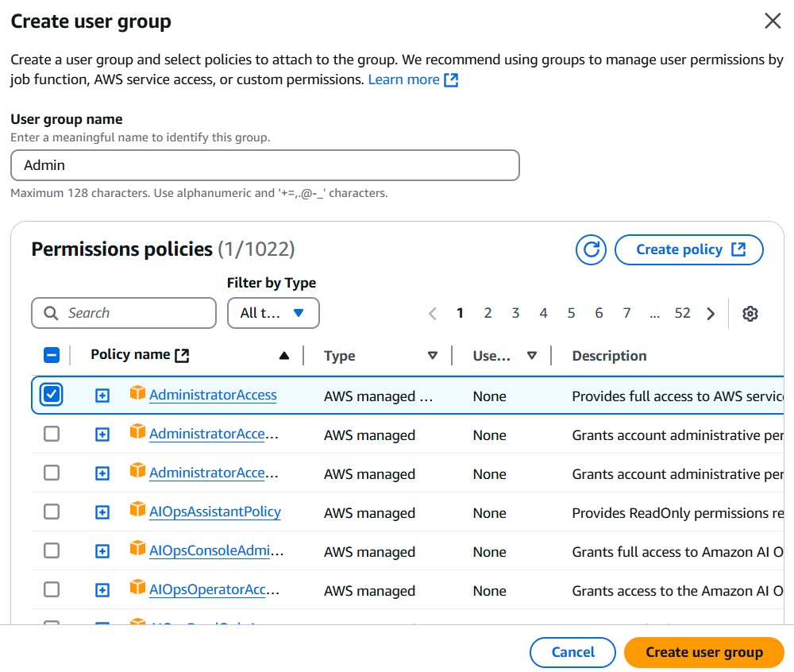Click the Policy name sort ascending arrow
This screenshot has width=794, height=672.
tap(284, 356)
